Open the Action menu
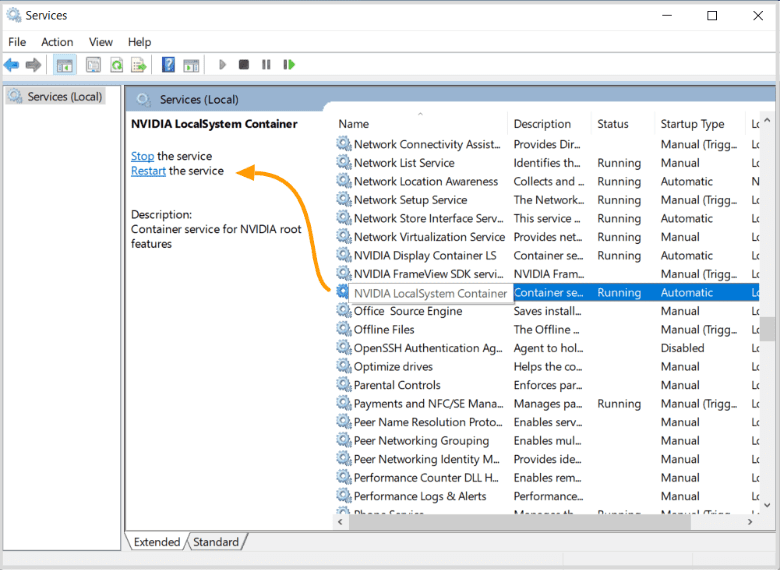Screen dimensions: 780x570 pyautogui.click(x=57, y=42)
